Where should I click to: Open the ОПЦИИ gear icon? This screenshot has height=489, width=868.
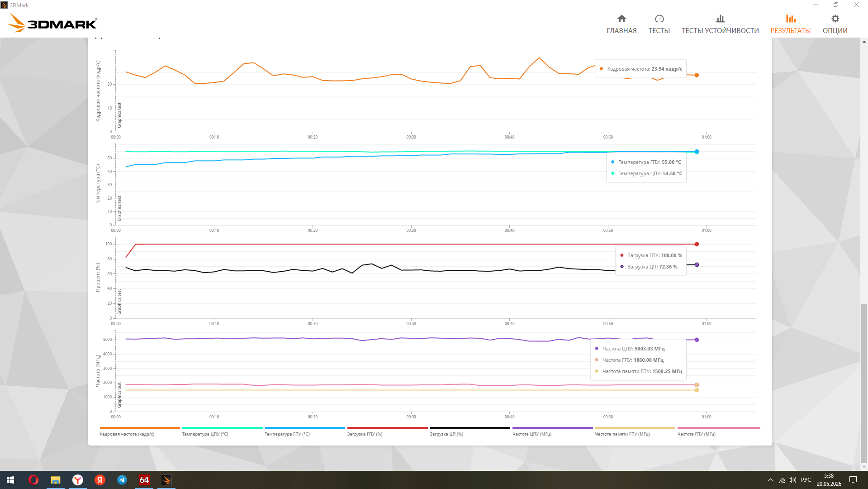(835, 19)
